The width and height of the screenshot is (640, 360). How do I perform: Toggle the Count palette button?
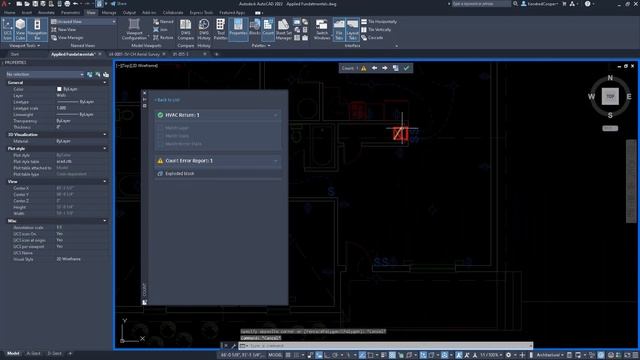tap(268, 29)
